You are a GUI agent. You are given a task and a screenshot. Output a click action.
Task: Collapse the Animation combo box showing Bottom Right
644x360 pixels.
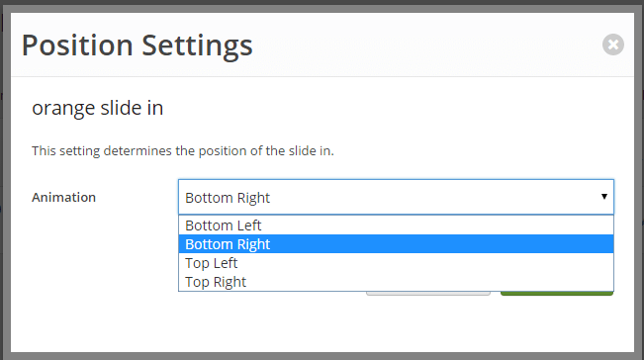396,197
